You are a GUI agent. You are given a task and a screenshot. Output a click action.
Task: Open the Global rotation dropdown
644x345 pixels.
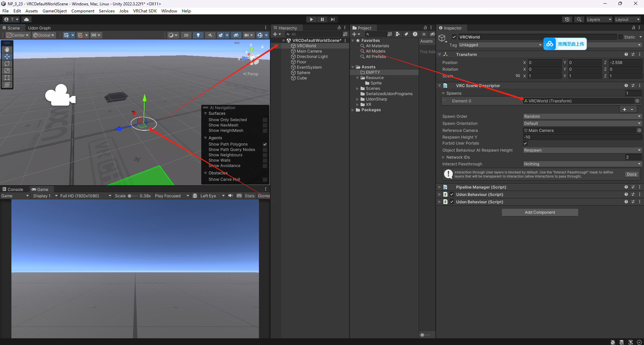(44, 35)
